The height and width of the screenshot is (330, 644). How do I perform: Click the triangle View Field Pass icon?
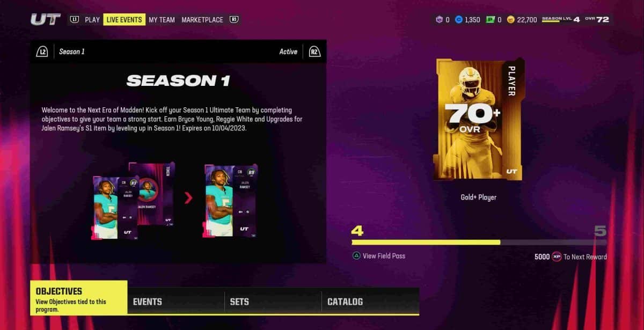click(x=356, y=256)
